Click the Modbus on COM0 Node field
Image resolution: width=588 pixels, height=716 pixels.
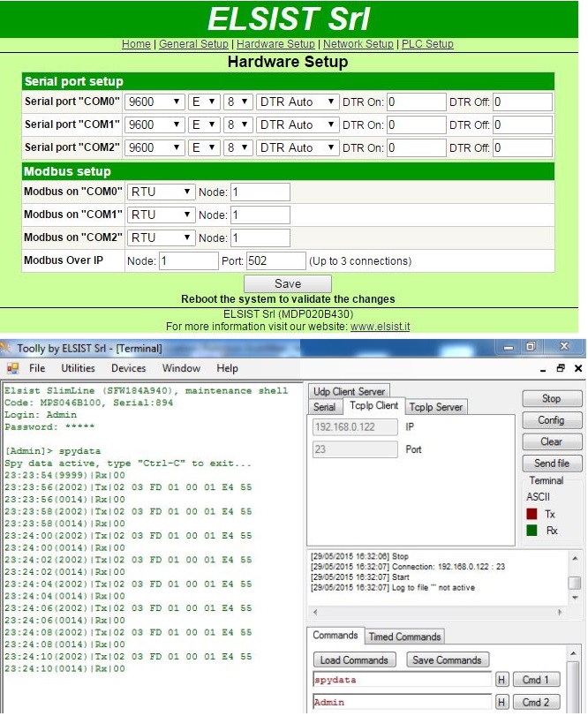(260, 192)
